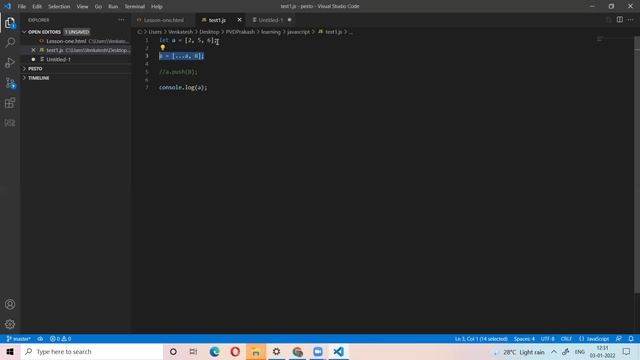
Task: Select Lesson-one.html in Open Editors
Action: click(76, 41)
